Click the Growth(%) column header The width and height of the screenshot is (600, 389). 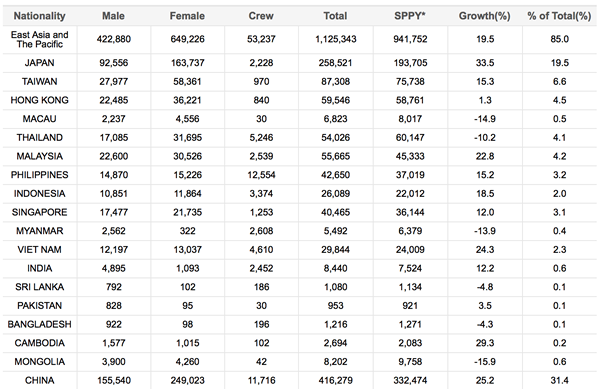[484, 16]
